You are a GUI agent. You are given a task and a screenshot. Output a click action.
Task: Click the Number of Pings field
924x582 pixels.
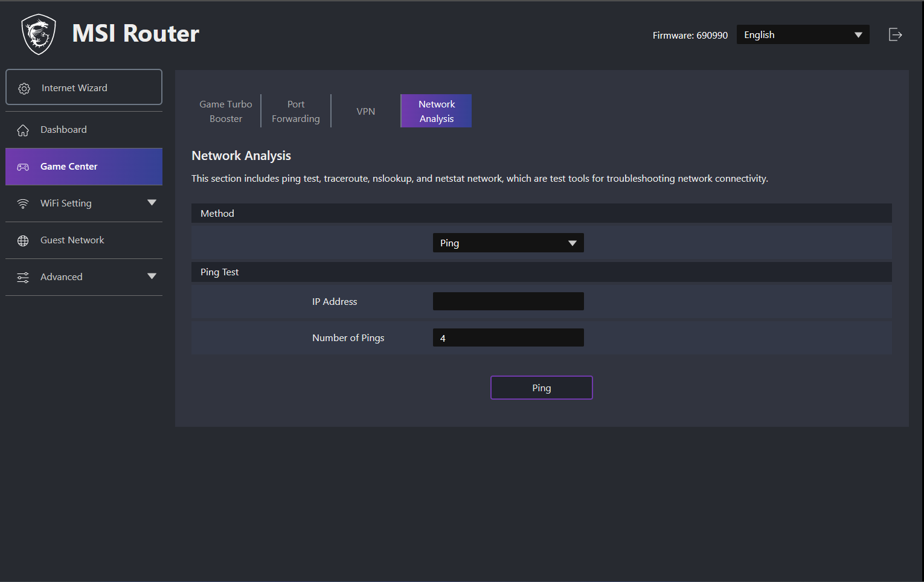(508, 338)
